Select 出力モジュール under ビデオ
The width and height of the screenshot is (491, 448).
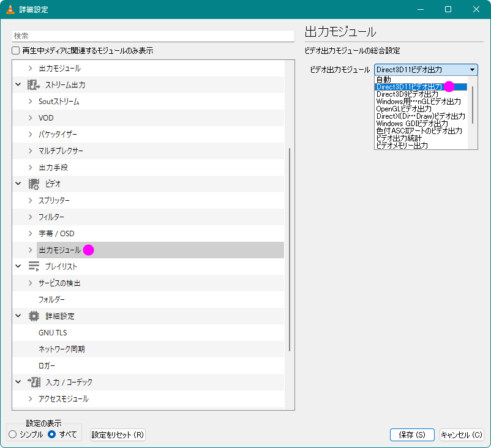[160, 250]
